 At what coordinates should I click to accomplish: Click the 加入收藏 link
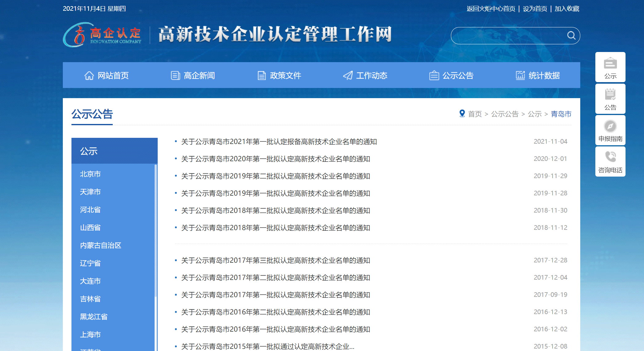567,9
